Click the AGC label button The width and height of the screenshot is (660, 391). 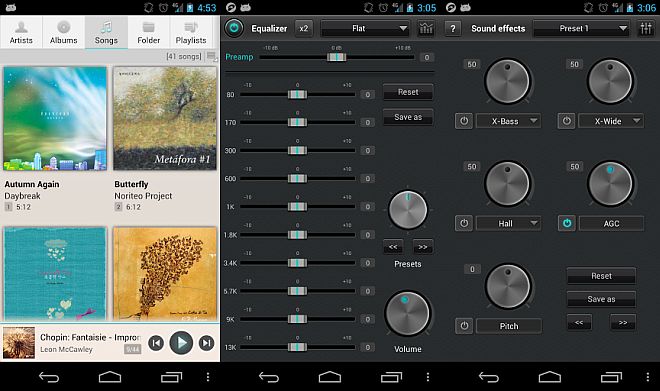click(611, 223)
